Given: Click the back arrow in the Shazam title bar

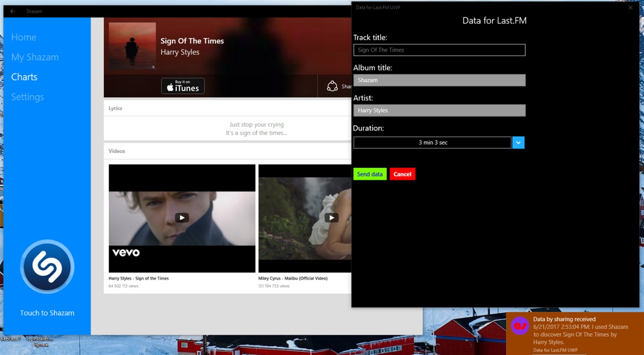Looking at the screenshot, I should pyautogui.click(x=12, y=11).
